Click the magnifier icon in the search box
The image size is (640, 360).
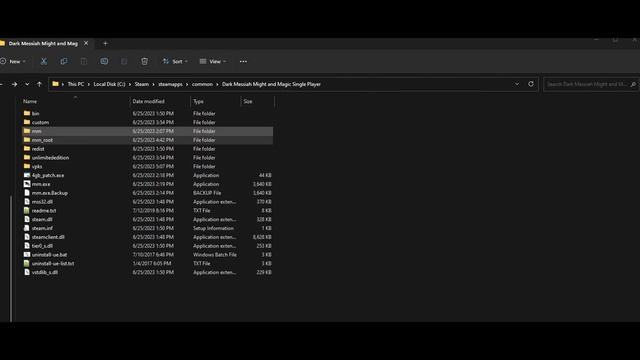[x=633, y=84]
